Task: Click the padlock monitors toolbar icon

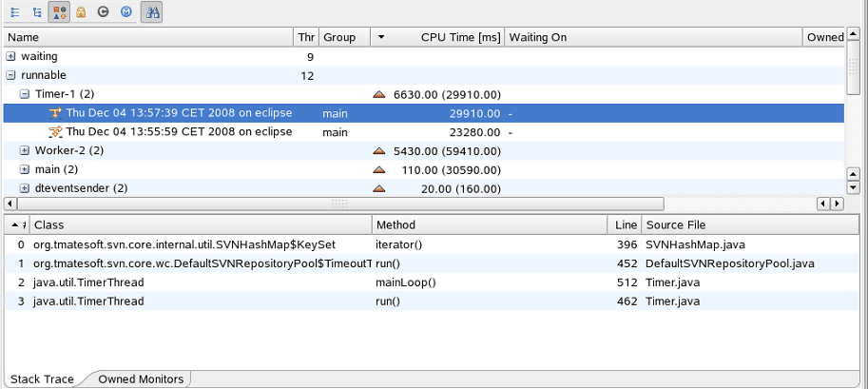Action: click(x=81, y=11)
